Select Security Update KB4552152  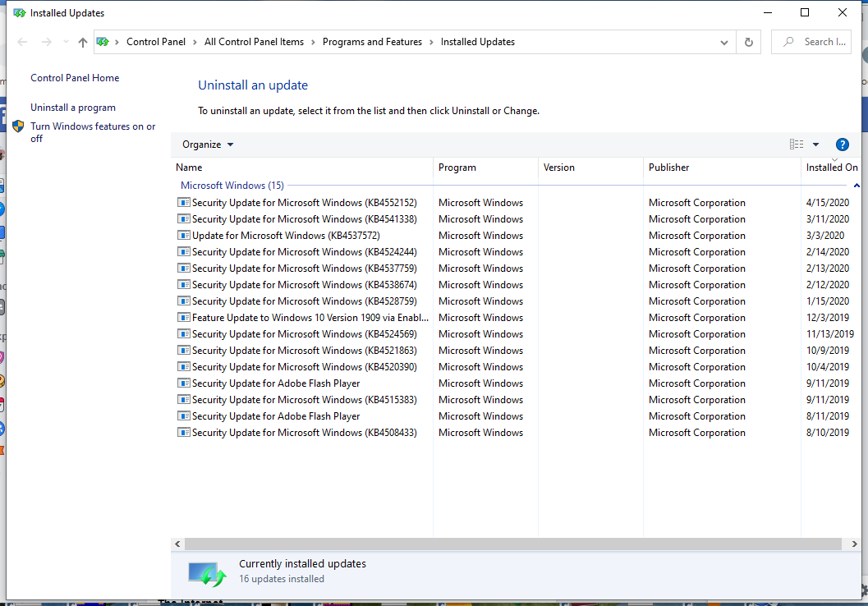point(305,203)
